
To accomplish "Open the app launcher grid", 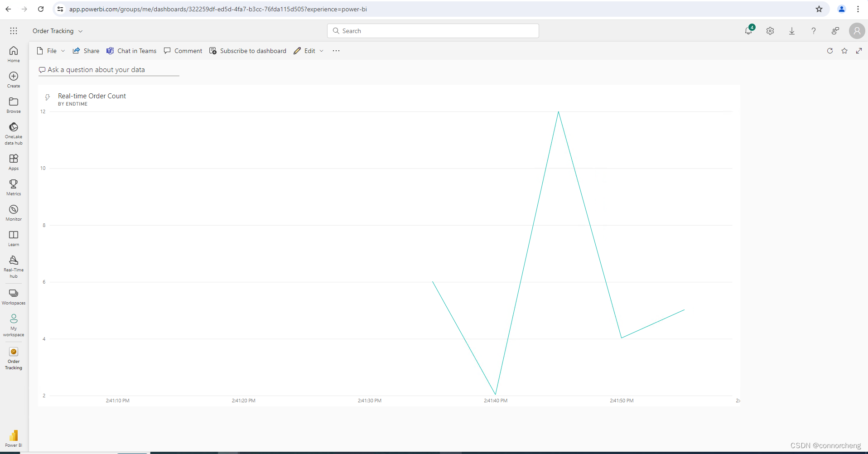I will 14,31.
